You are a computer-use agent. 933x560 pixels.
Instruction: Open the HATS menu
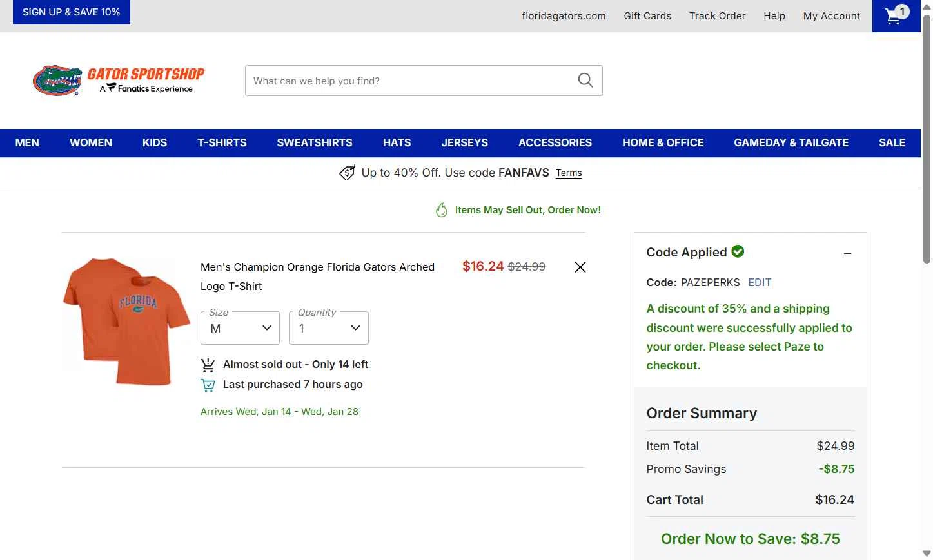pyautogui.click(x=397, y=143)
